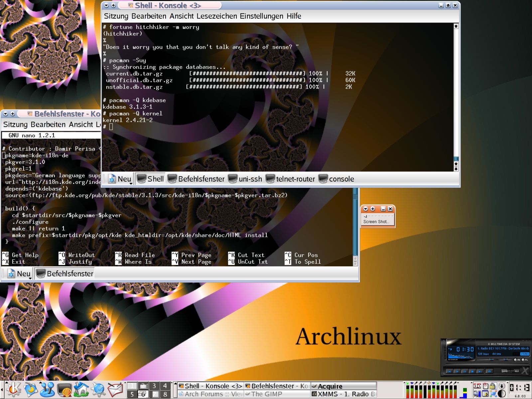The width and height of the screenshot is (532, 399).
Task: Activate 'XMMS - 1. Radio B' taskbar entry
Action: [343, 394]
